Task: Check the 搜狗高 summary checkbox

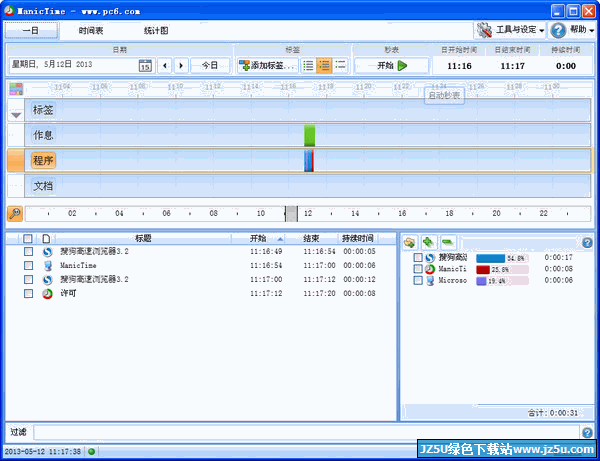Action: (x=418, y=257)
